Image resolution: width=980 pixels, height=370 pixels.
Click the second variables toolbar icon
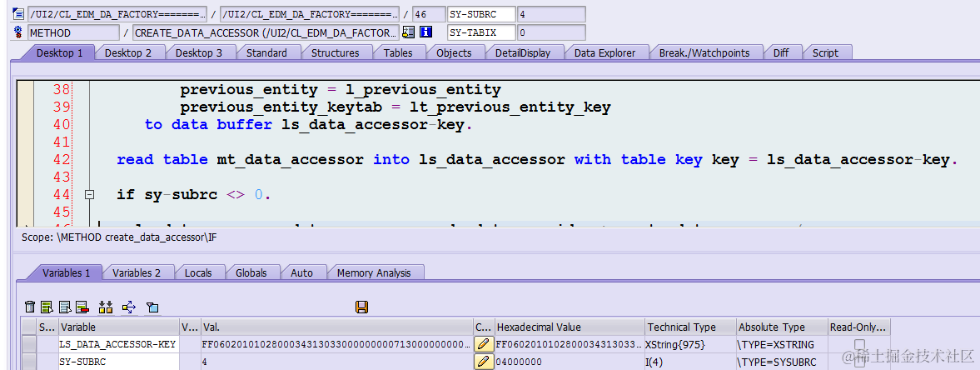pyautogui.click(x=47, y=307)
